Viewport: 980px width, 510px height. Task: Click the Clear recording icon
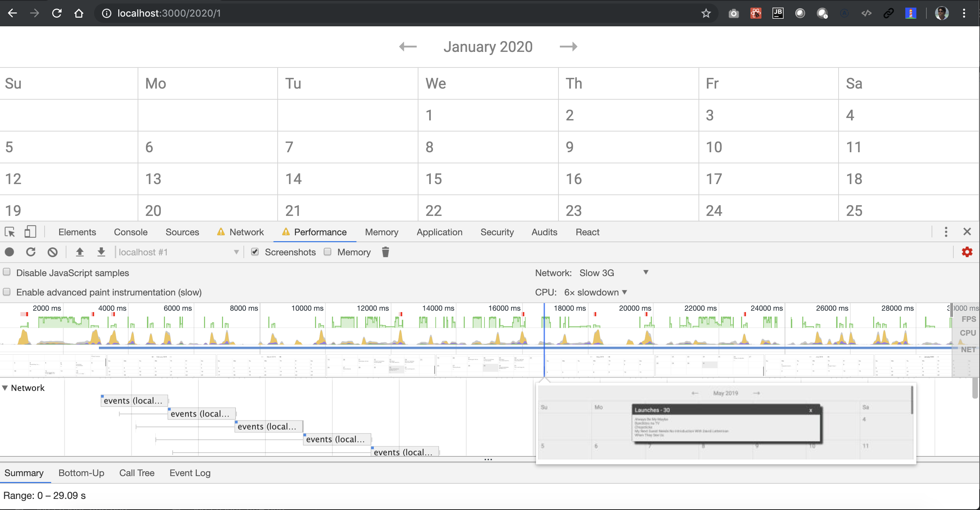53,252
